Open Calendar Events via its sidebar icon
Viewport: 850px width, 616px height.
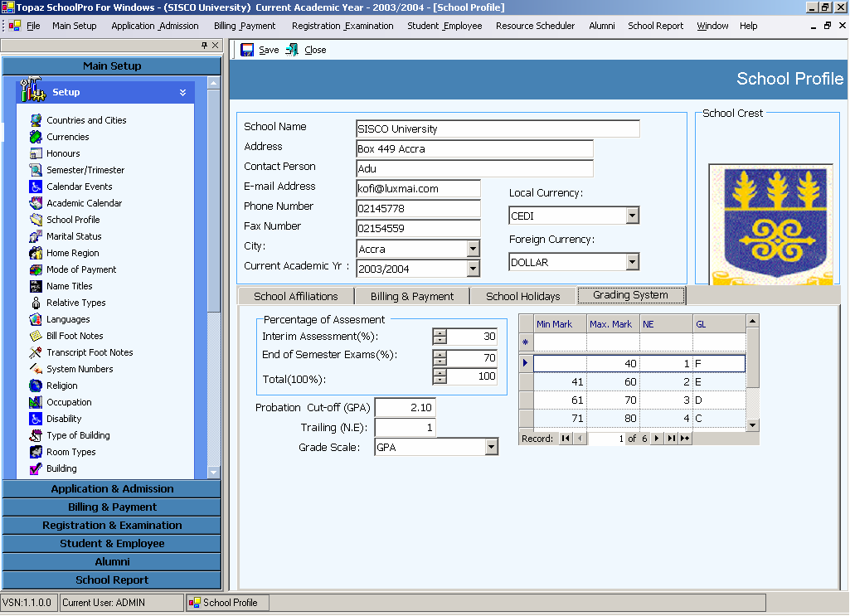(x=36, y=187)
